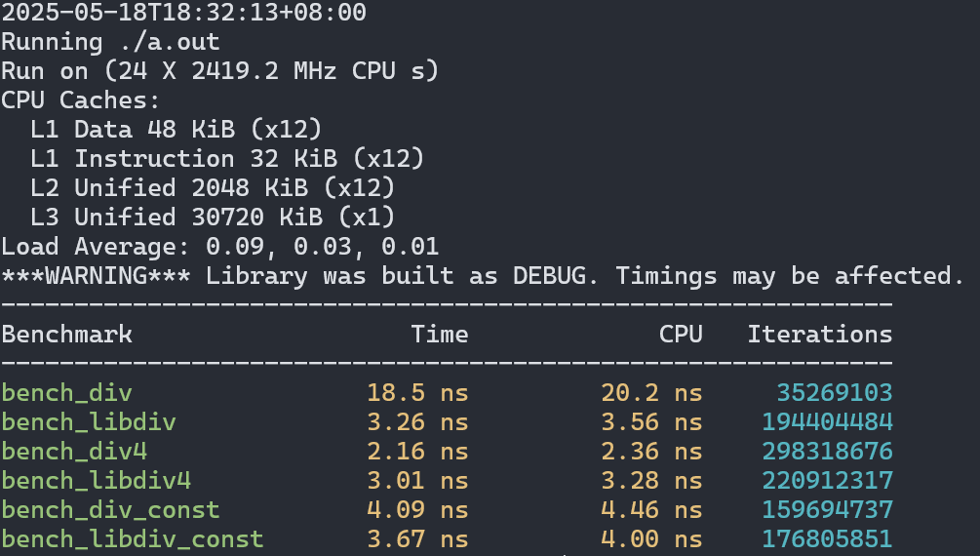Click the 'Benchmark' column header
The width and height of the screenshot is (980, 556).
point(66,335)
